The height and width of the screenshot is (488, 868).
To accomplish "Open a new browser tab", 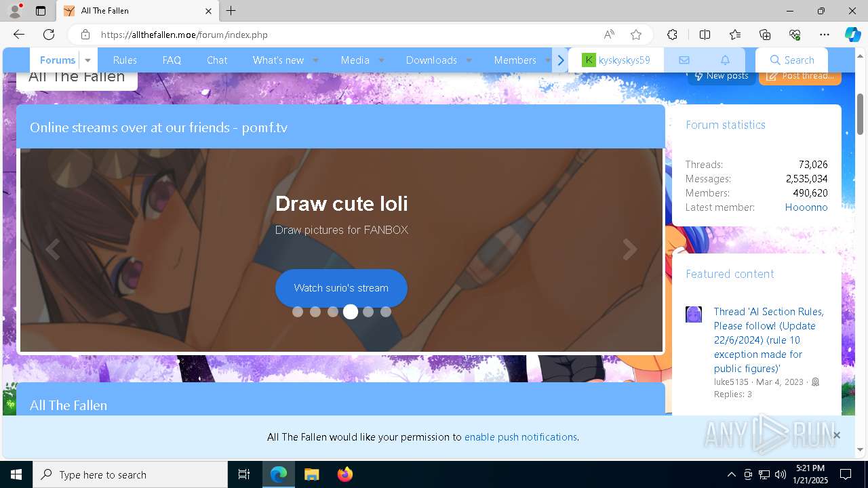I will click(231, 11).
